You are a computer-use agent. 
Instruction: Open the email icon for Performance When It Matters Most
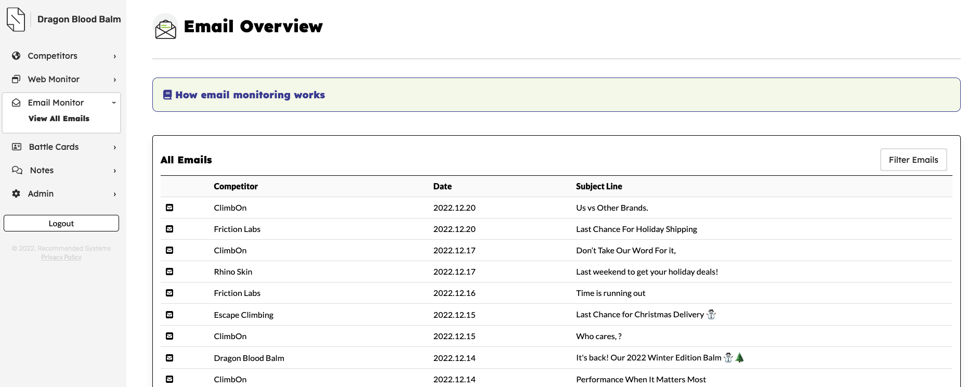click(169, 379)
